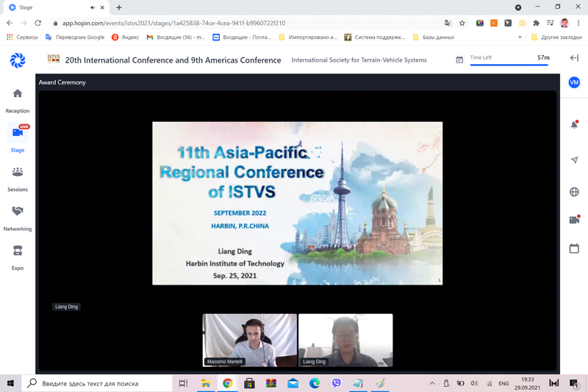Viewport: 588px width, 392px height.
Task: Open the schedule icon beside Time Left
Action: [459, 60]
